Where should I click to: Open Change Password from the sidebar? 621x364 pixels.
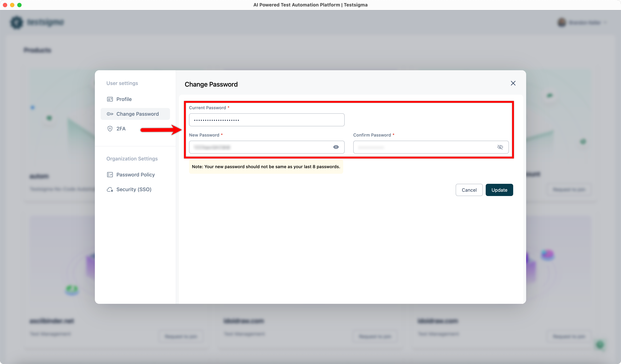click(137, 114)
